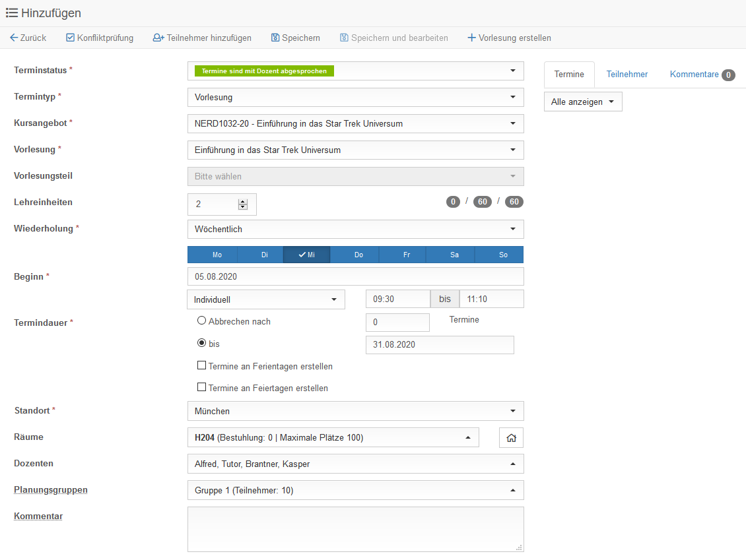Screen dimensions: 746x560
Task: Click the list icon beside Hinzufügen
Action: (x=12, y=13)
